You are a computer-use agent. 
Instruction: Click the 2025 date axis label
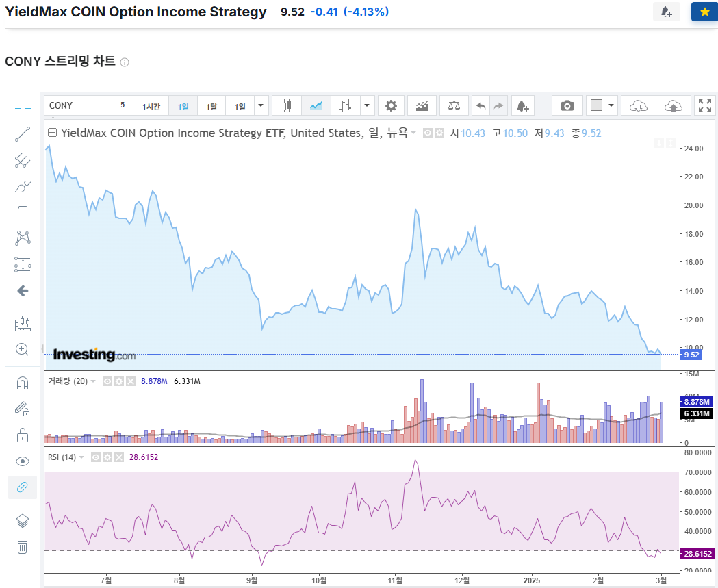coord(532,580)
